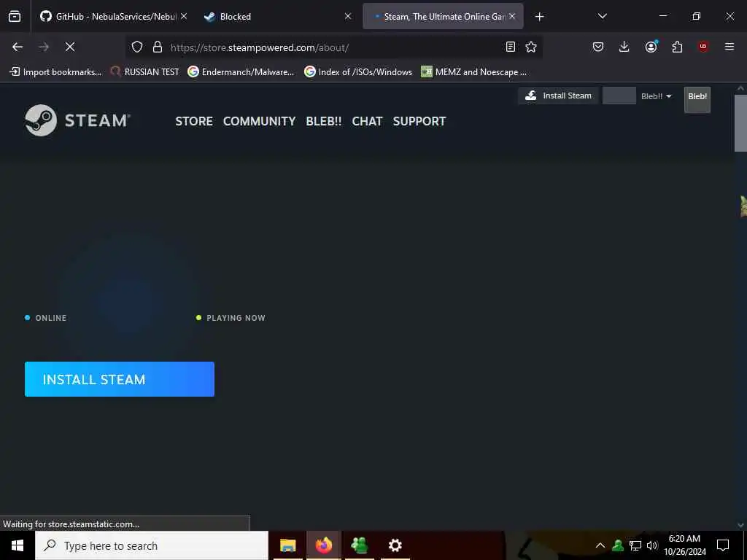Go back one page

(18, 47)
